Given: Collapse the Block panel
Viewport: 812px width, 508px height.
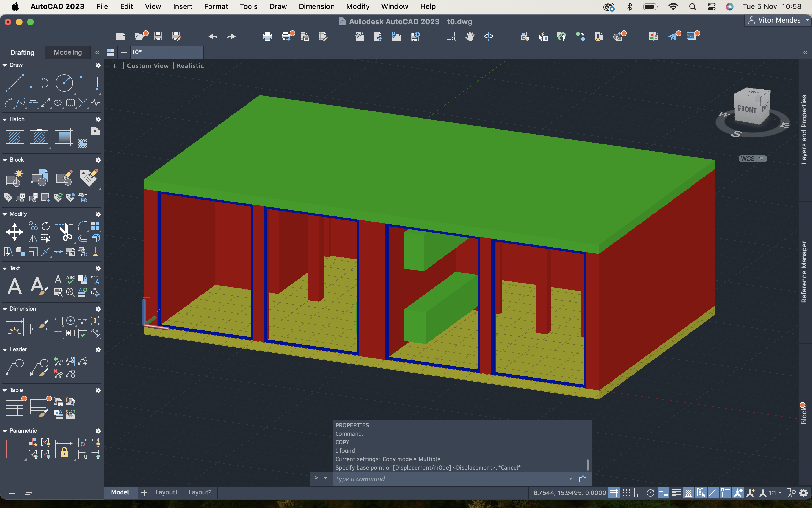Looking at the screenshot, I should 5,160.
